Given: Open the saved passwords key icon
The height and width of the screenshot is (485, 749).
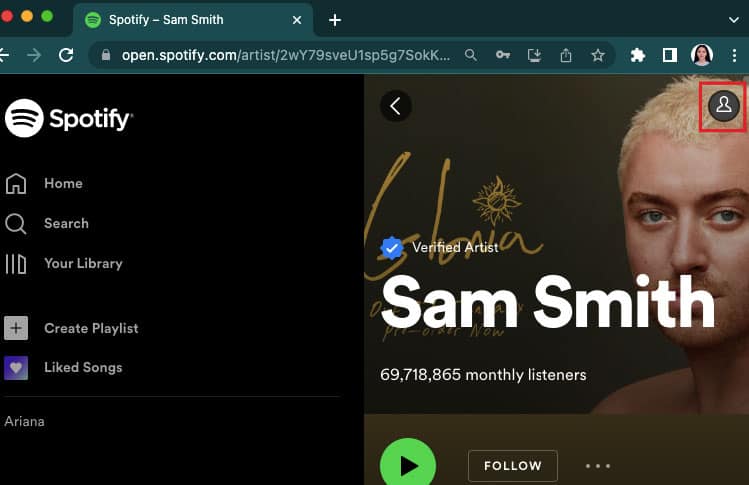Looking at the screenshot, I should click(x=503, y=55).
